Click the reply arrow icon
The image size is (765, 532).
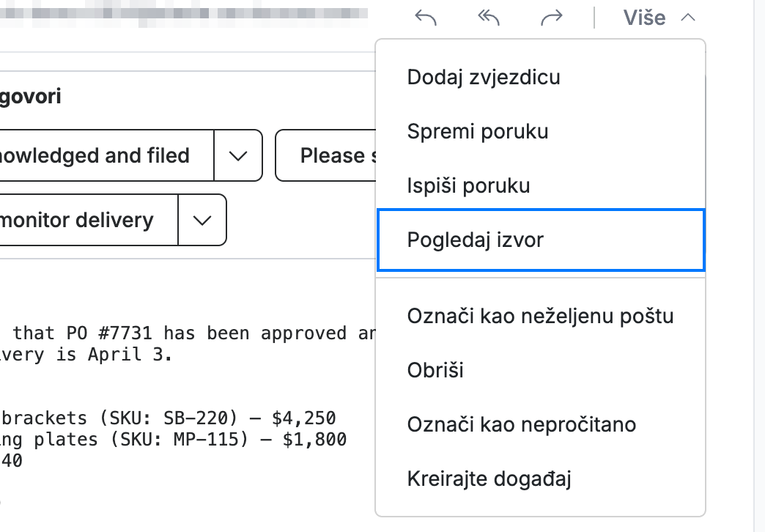coord(426,18)
